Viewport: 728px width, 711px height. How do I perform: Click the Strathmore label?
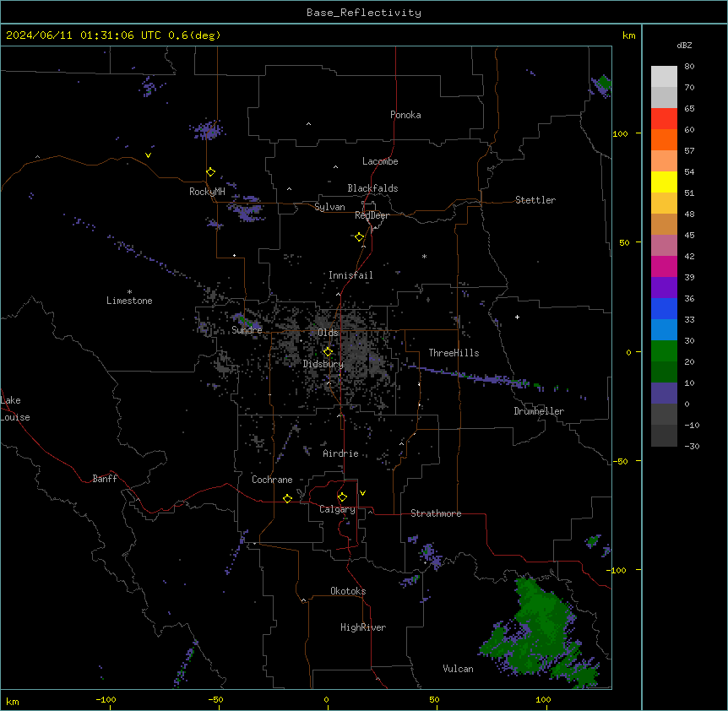(x=436, y=513)
